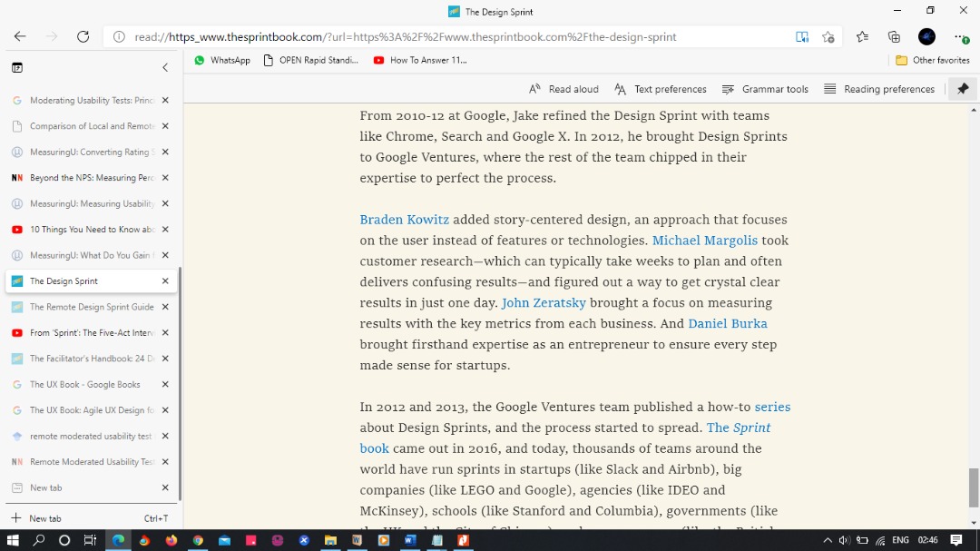Unpin the Immersive Reader toolbar
980x551 pixels.
coord(964,89)
